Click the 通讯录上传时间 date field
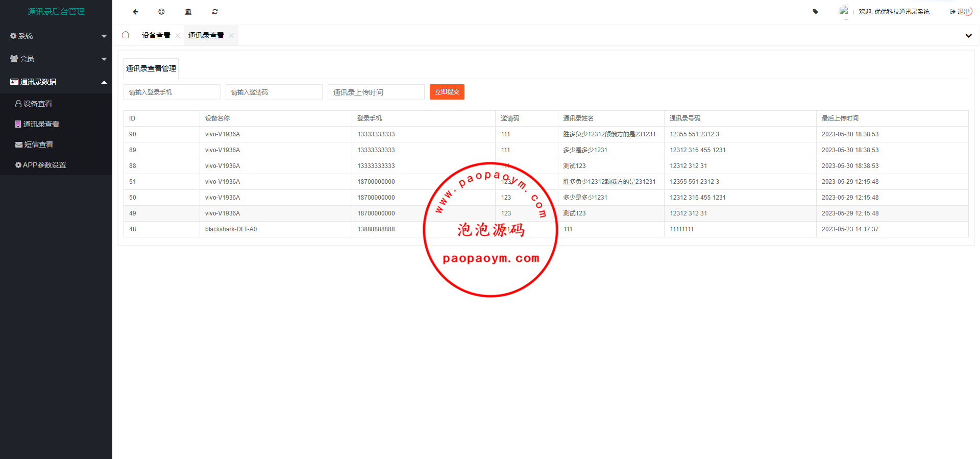Image resolution: width=980 pixels, height=459 pixels. click(376, 92)
